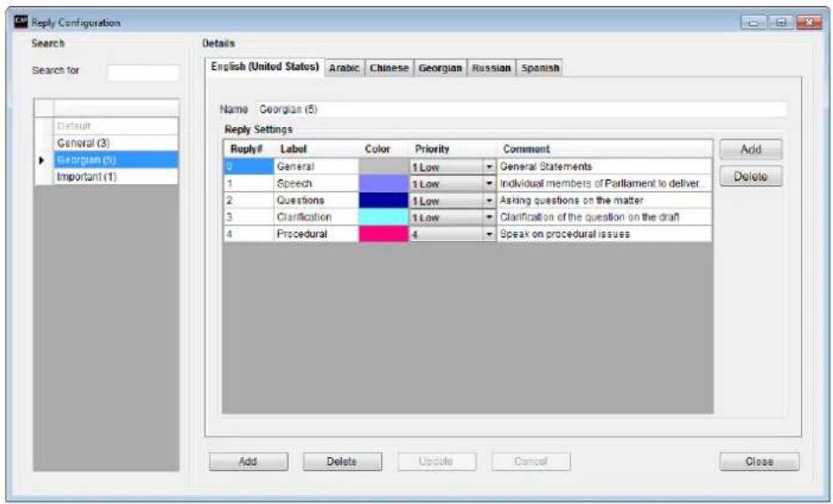Open the Georgian language tab
The width and height of the screenshot is (833, 504).
tap(440, 68)
